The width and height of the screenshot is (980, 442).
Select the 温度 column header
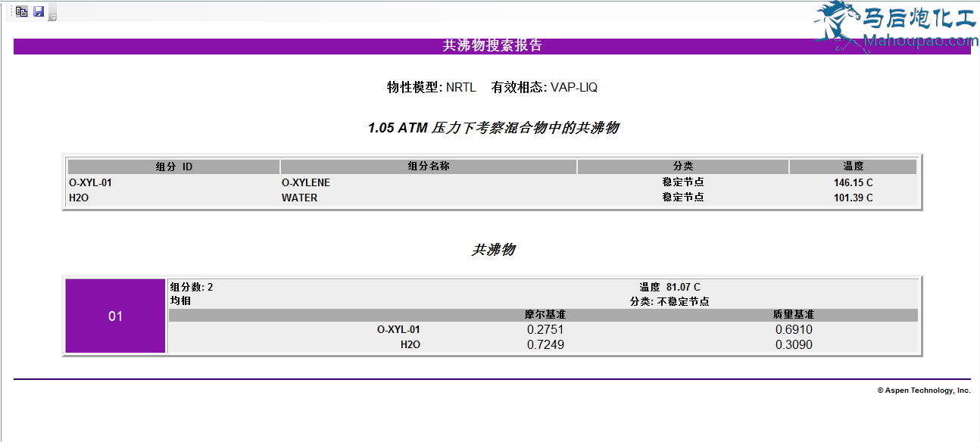pos(853,167)
